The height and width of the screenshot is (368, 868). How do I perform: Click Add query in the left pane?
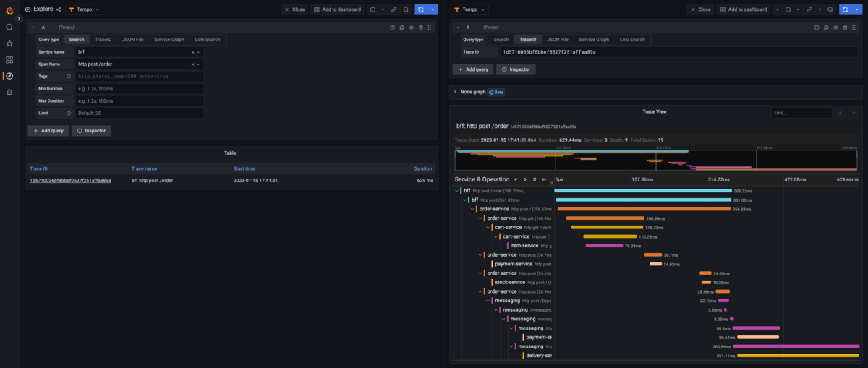[x=48, y=131]
